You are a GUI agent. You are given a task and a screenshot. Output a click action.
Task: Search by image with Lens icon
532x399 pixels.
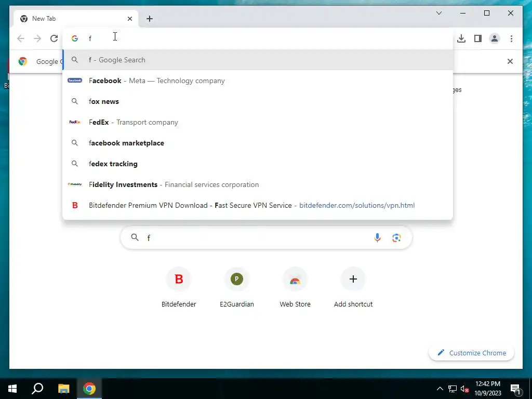[x=396, y=237]
